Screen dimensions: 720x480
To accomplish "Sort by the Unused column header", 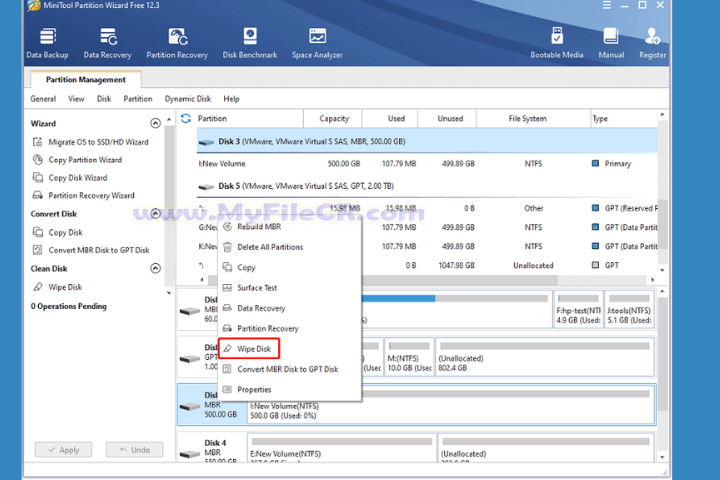I will point(447,119).
